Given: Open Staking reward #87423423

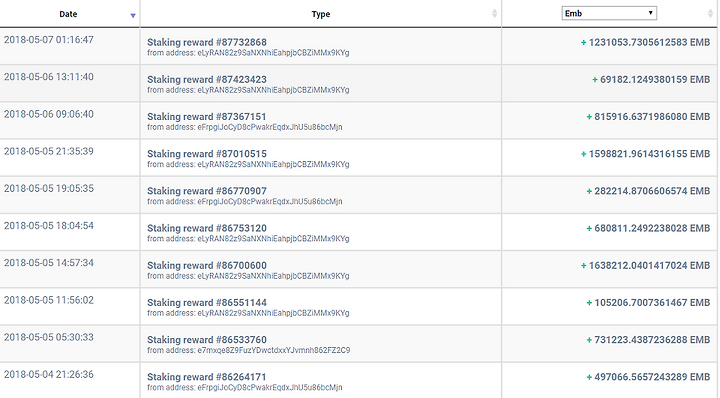Looking at the screenshot, I should [x=207, y=79].
